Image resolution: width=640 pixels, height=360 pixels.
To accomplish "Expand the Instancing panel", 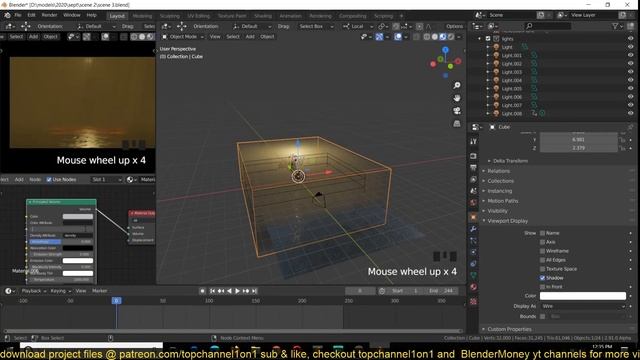I will tap(500, 191).
